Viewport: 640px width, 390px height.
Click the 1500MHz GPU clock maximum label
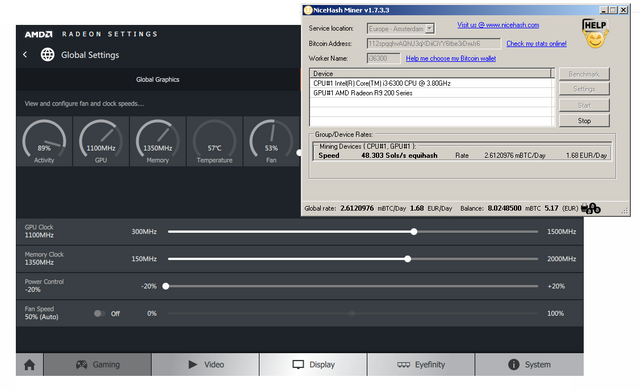tap(562, 232)
